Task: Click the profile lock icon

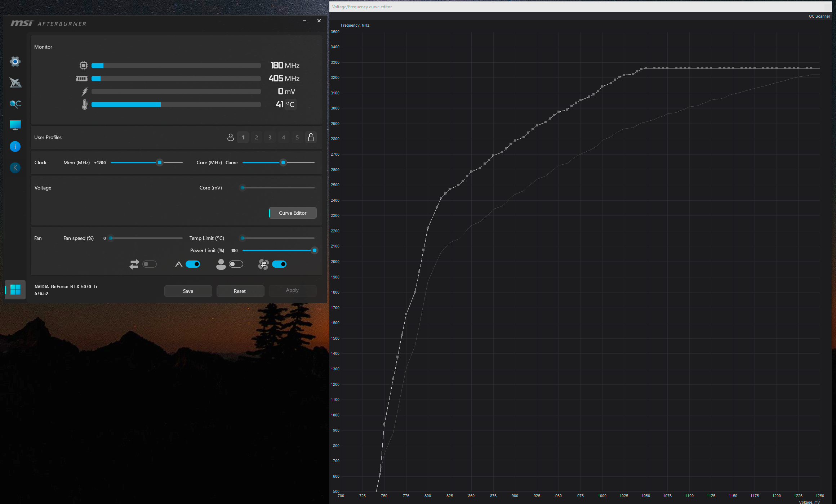Action: (x=311, y=137)
